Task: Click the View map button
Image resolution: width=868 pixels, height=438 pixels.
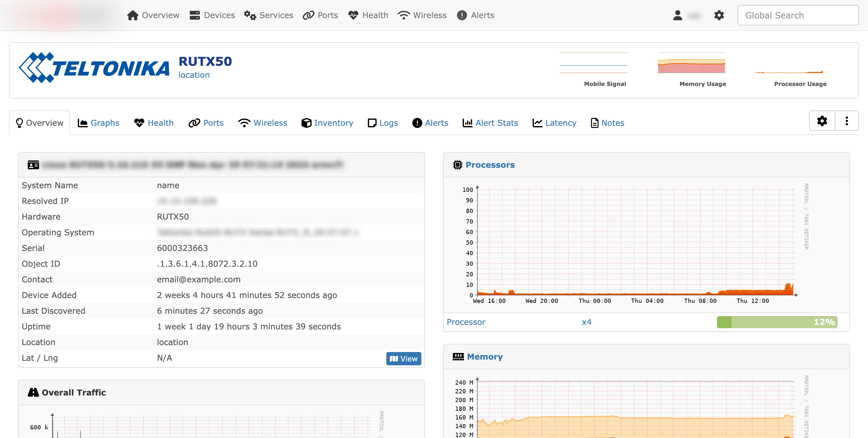Action: pyautogui.click(x=404, y=359)
